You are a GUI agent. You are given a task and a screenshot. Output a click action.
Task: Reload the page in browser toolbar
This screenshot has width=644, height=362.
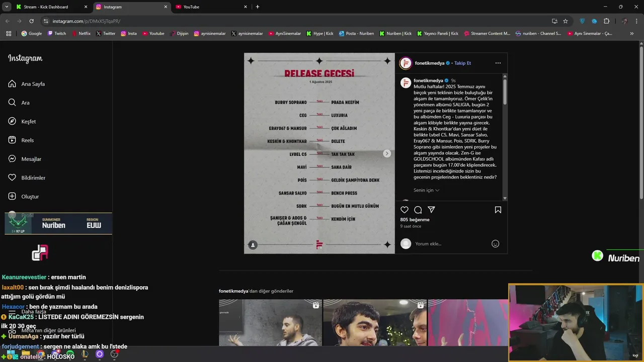click(x=31, y=21)
